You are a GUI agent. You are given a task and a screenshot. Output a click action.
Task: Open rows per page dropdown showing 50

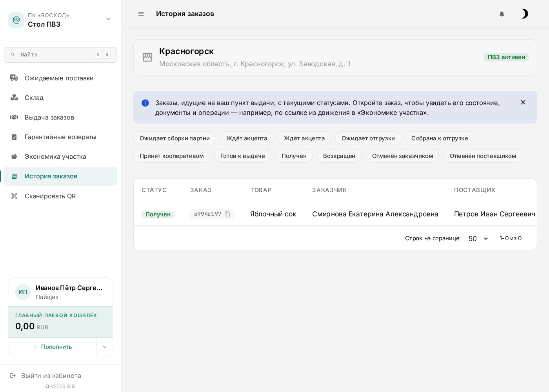(x=478, y=239)
